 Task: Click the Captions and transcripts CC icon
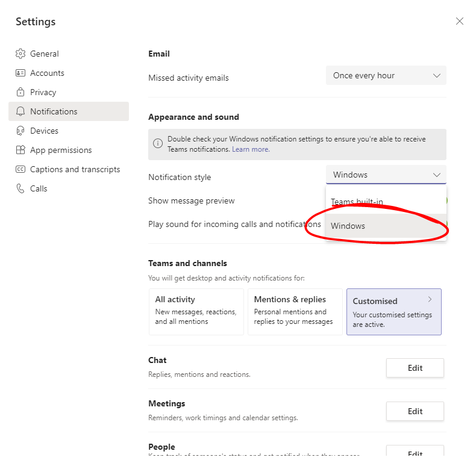click(20, 169)
